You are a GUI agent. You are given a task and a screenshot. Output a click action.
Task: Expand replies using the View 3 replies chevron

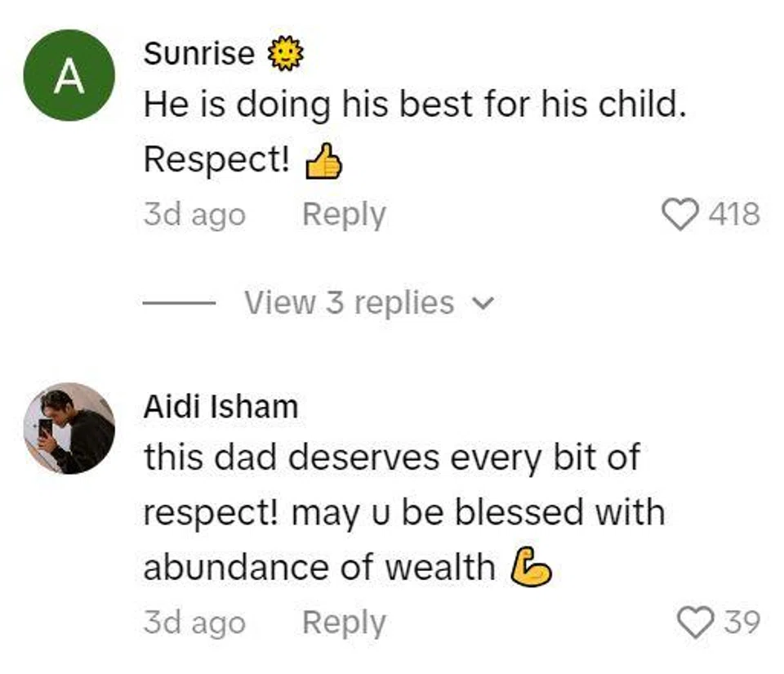pyautogui.click(x=483, y=304)
